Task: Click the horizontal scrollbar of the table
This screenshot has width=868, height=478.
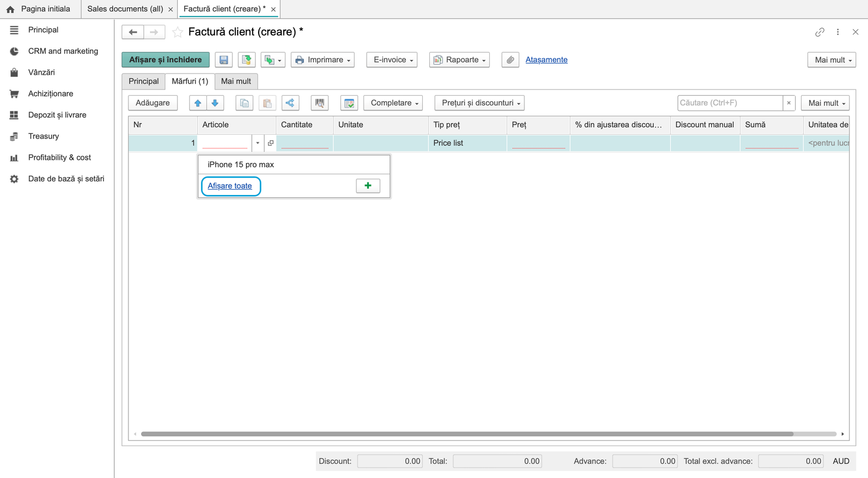Action: tap(467, 434)
